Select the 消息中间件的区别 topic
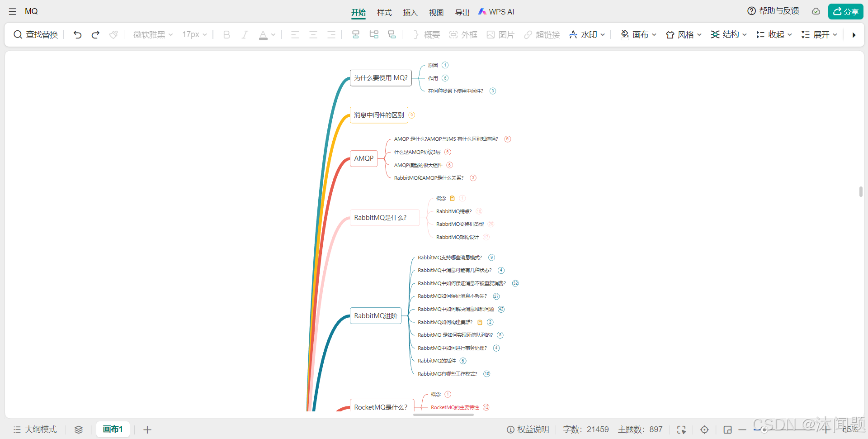The image size is (868, 439). [x=379, y=115]
